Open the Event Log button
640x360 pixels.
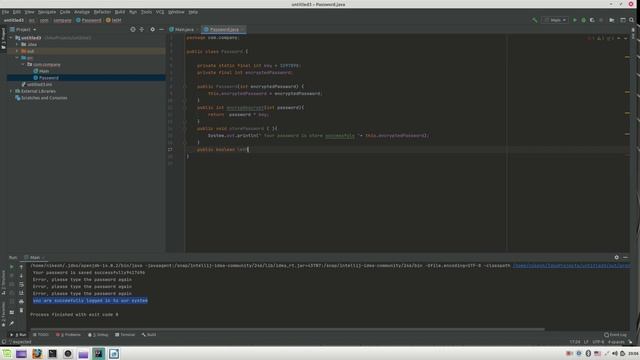[x=616, y=335]
